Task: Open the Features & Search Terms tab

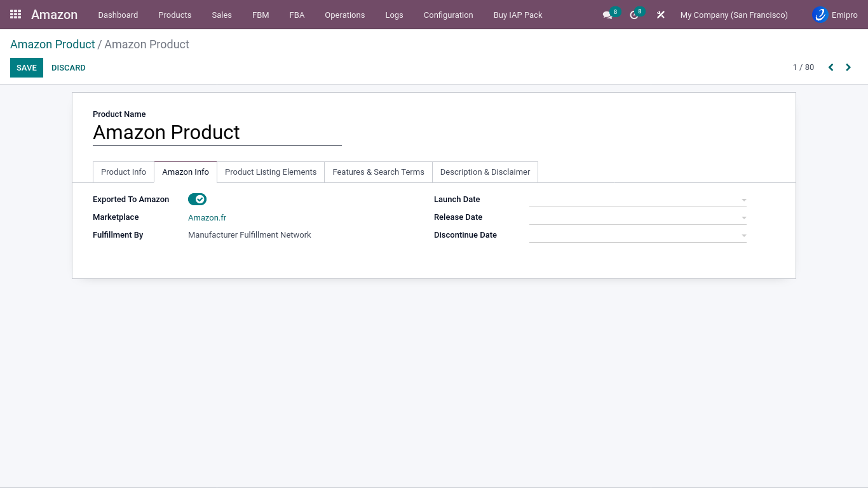Action: (x=378, y=172)
